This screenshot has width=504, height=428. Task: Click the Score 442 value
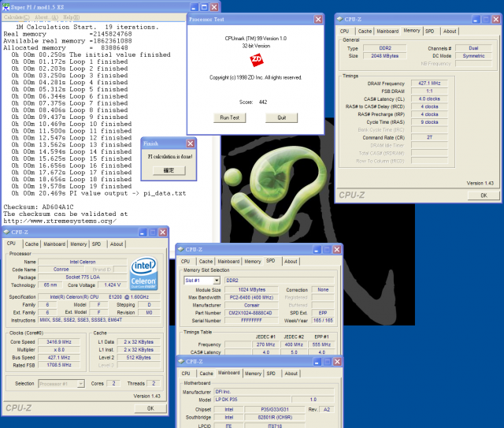pyautogui.click(x=263, y=102)
